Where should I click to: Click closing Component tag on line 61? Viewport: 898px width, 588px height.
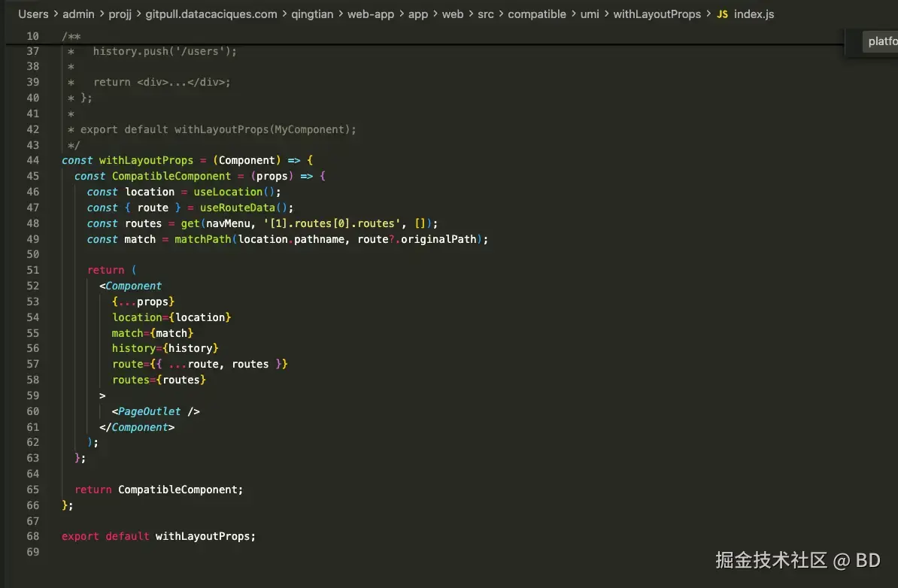137,427
